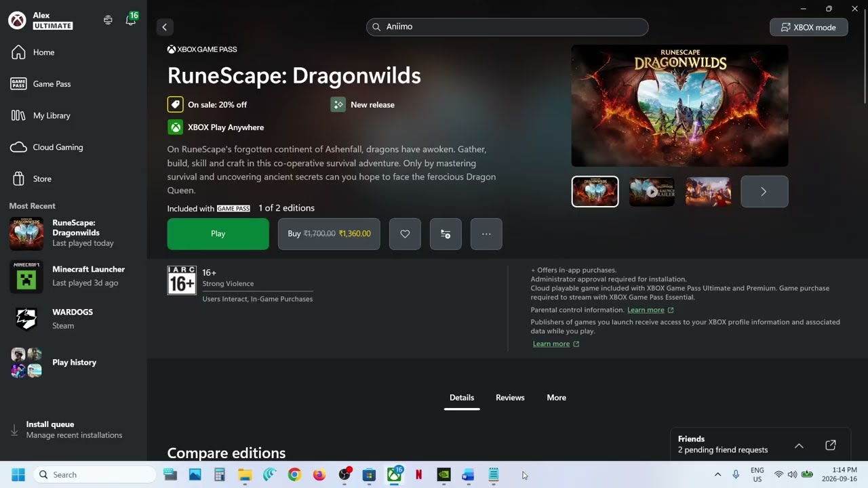Open the WARDOGS recent entry
868x488 pixels.
pyautogui.click(x=73, y=319)
